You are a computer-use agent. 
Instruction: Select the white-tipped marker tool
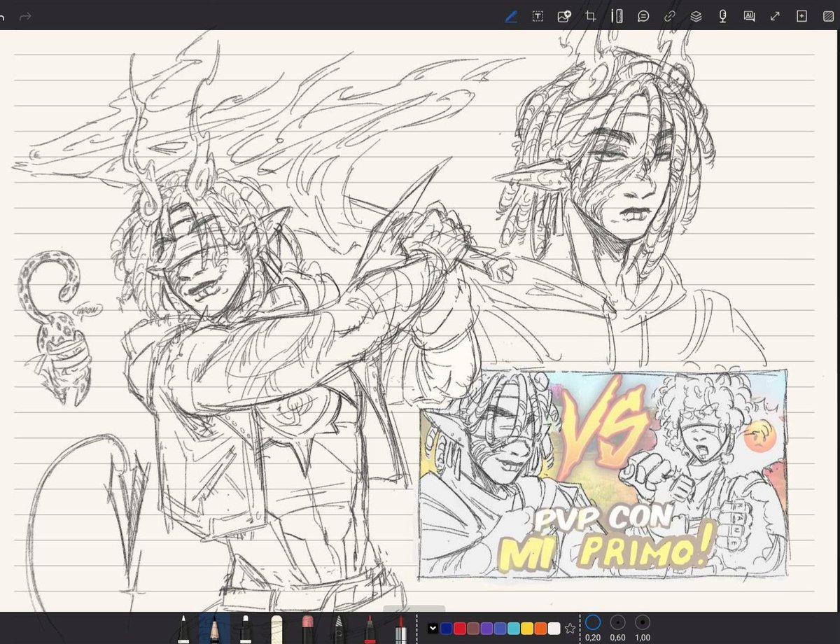click(245, 629)
